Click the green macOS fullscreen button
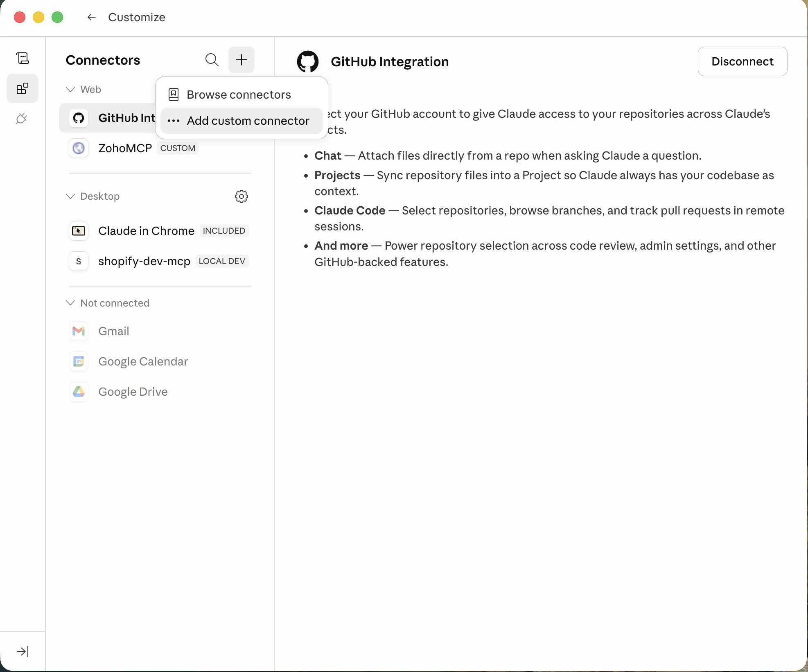 pyautogui.click(x=57, y=17)
